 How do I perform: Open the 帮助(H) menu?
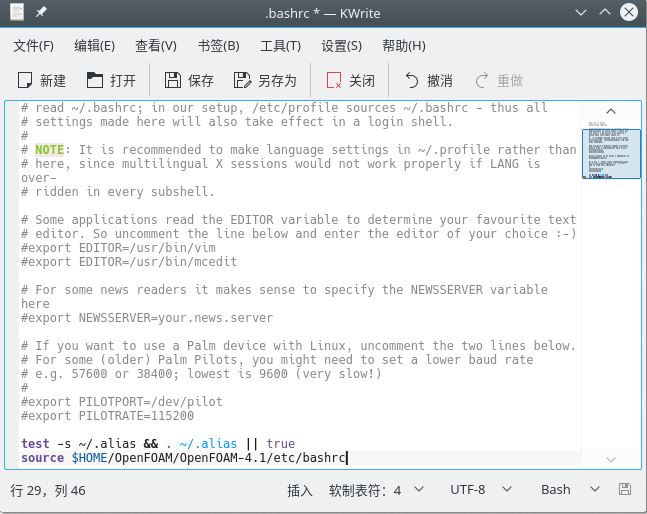tap(404, 45)
